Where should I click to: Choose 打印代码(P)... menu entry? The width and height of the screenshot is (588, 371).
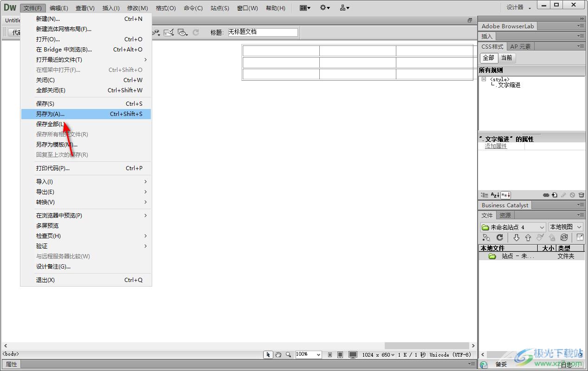tap(86, 168)
